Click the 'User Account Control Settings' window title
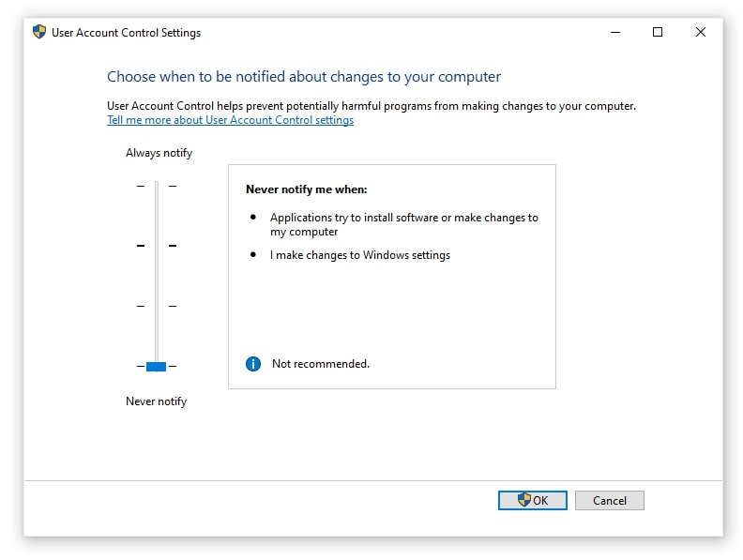The height and width of the screenshot is (560, 743). [x=126, y=33]
